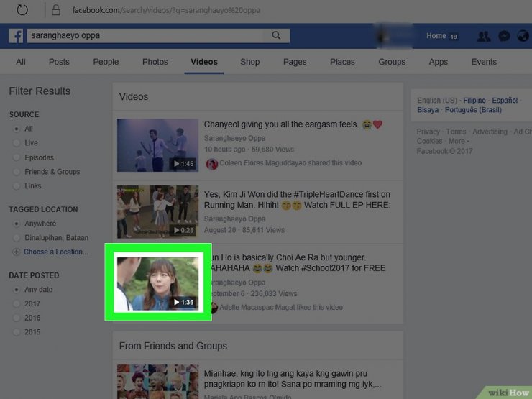Click the saranghaeyo oppa search field

[x=146, y=36]
